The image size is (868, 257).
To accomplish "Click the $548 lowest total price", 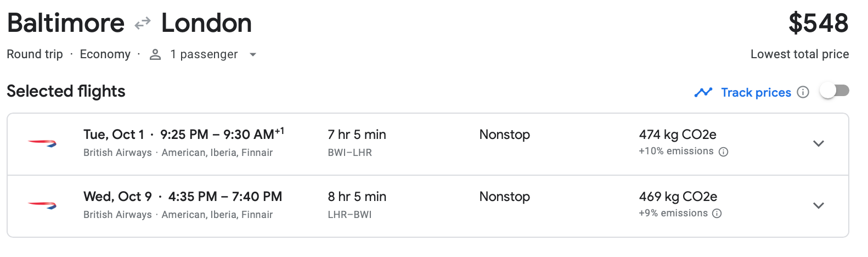I will click(x=818, y=24).
